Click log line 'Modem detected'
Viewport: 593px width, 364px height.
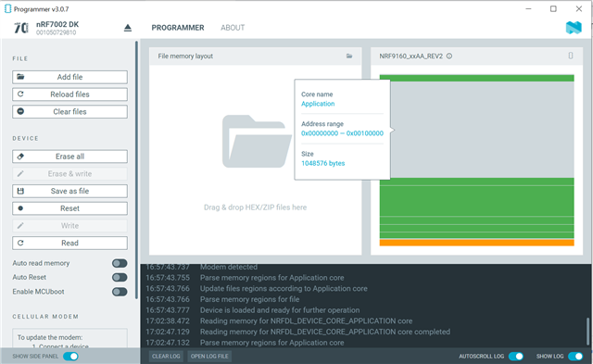[x=229, y=267]
